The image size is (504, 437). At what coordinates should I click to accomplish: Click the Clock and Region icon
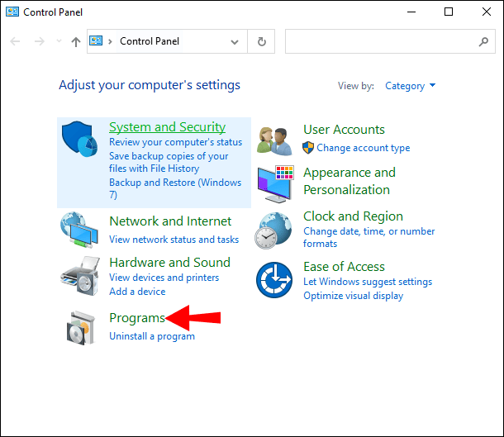pos(274,230)
